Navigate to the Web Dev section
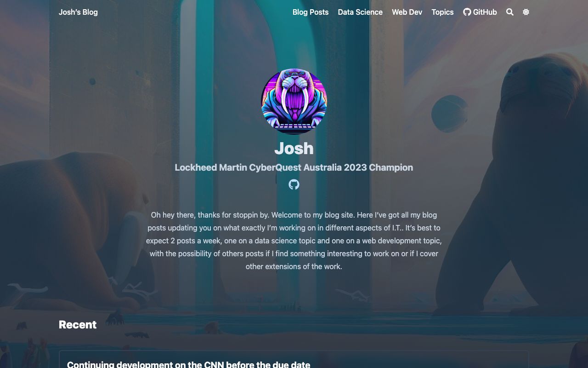Viewport: 588px width, 368px height. 407,12
